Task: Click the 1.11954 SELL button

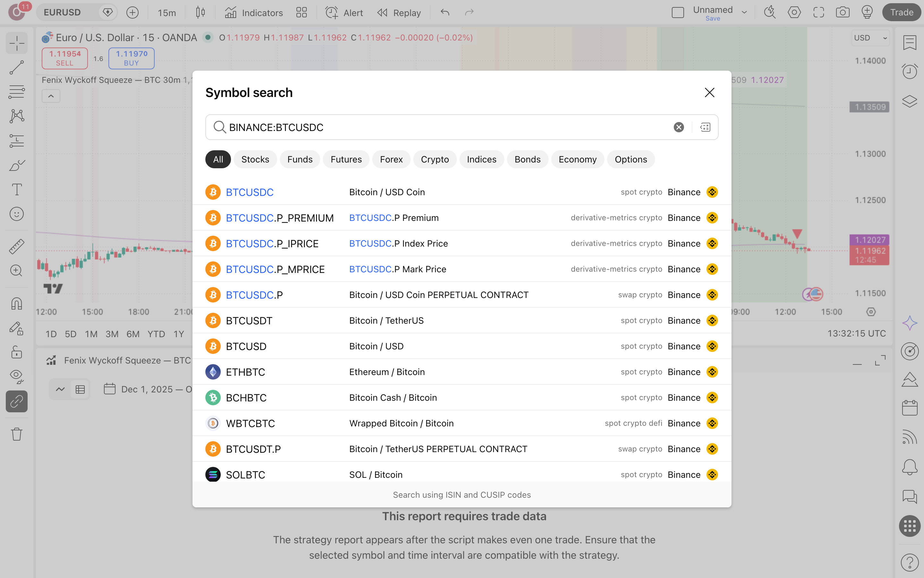Action: (64, 58)
